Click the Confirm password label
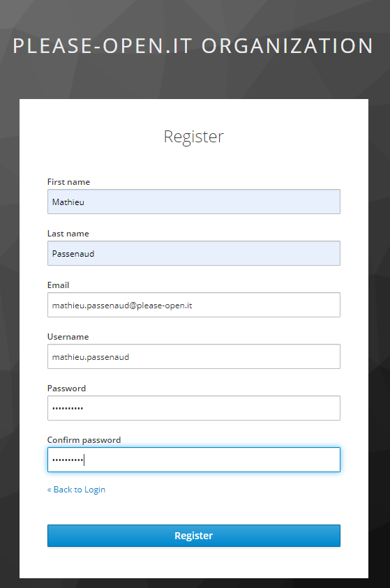This screenshot has height=588, width=390. [x=84, y=440]
